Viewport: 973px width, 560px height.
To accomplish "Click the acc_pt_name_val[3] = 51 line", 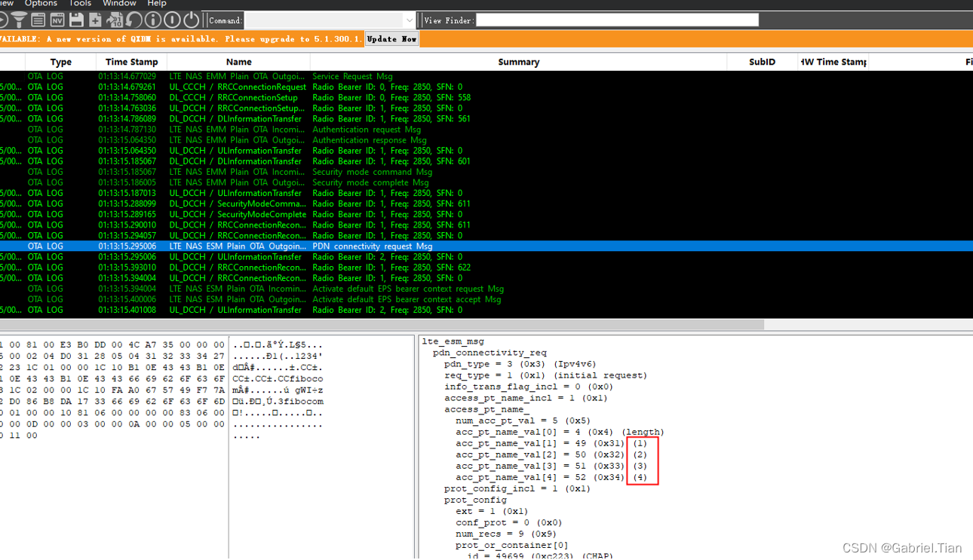I will pyautogui.click(x=551, y=466).
